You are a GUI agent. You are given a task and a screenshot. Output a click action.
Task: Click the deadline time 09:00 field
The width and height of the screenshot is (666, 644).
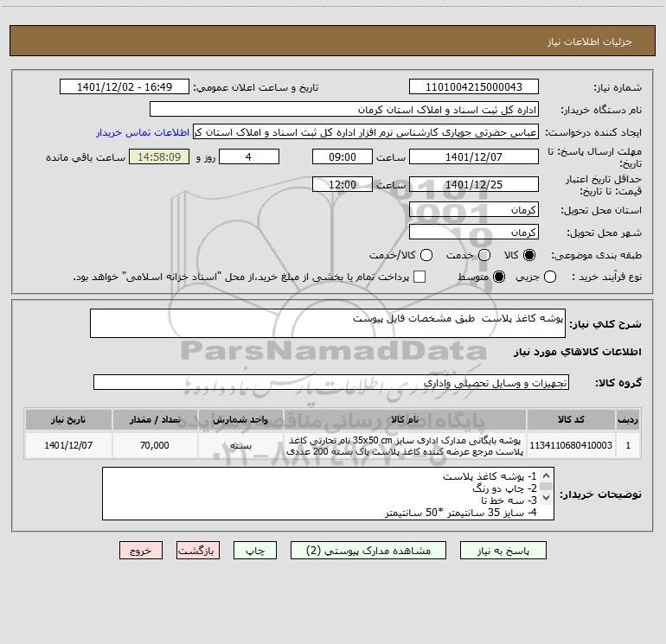[x=343, y=156]
